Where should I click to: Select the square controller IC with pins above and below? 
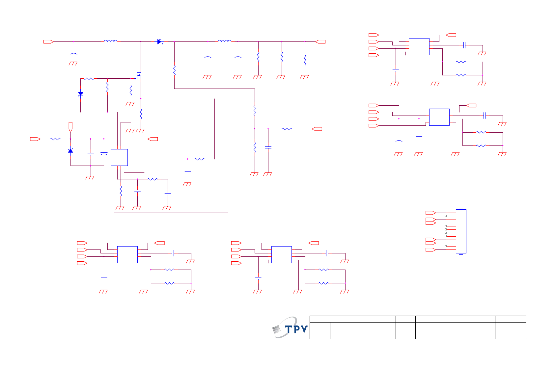coord(119,157)
